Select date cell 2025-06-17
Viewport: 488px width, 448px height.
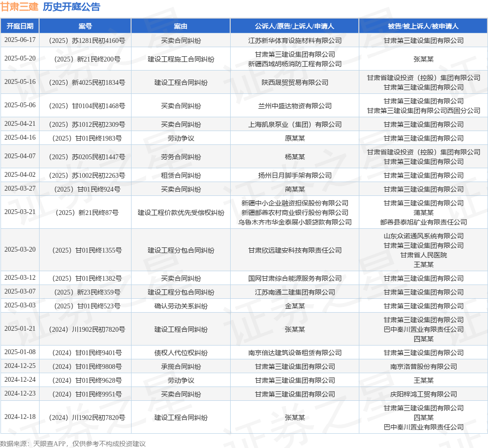coord(20,40)
